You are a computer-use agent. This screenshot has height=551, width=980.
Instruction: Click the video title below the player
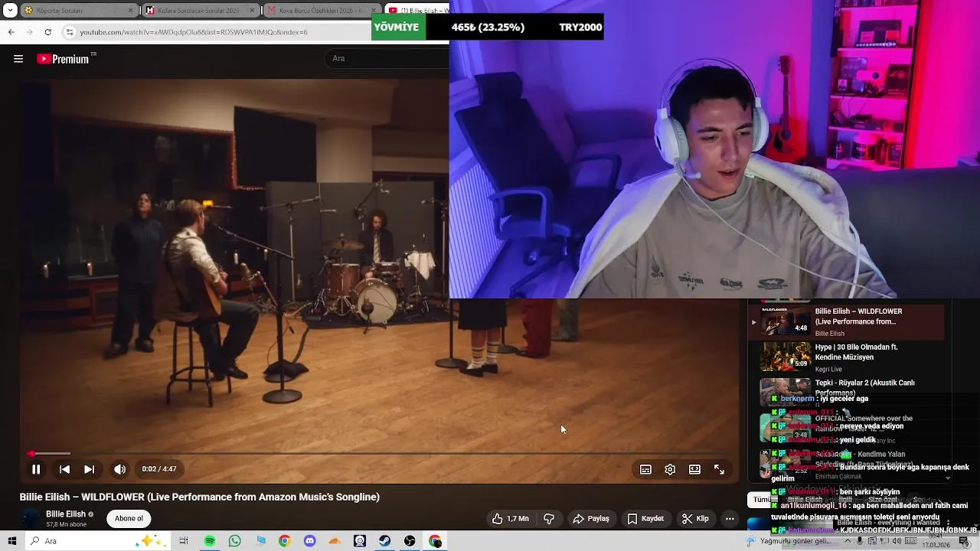[x=200, y=497]
